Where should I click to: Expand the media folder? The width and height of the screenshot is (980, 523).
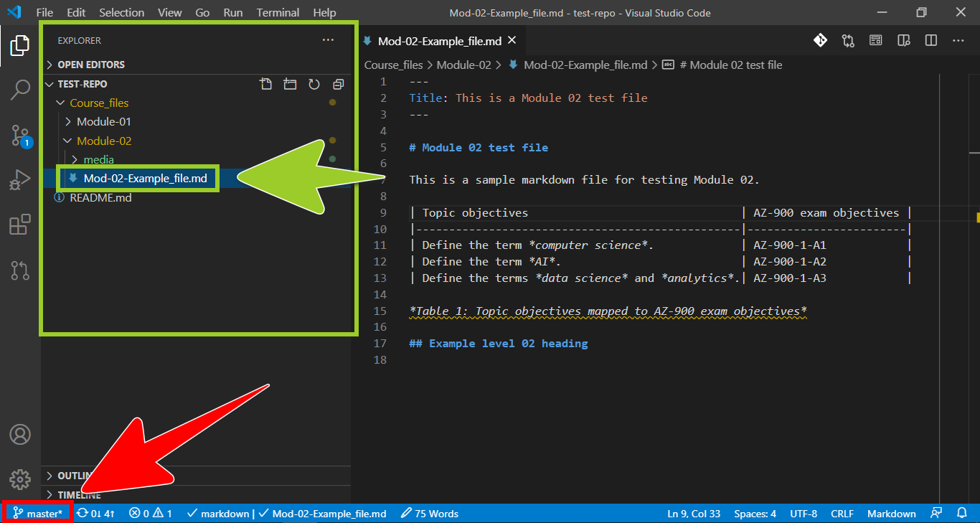75,159
